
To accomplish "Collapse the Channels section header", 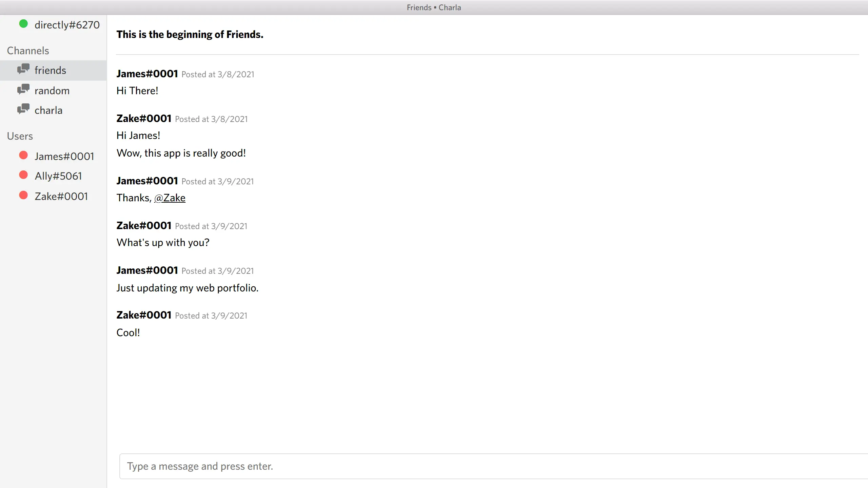I will (27, 50).
